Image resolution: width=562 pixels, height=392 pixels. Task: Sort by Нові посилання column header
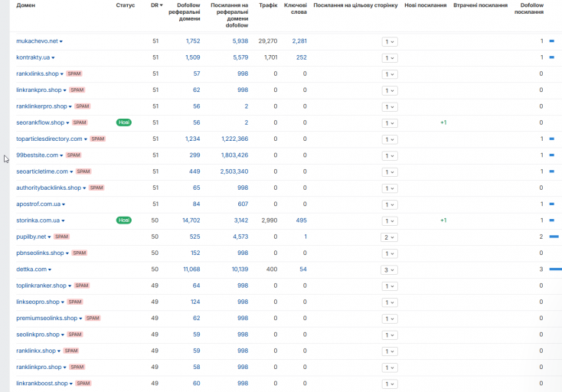[426, 5]
